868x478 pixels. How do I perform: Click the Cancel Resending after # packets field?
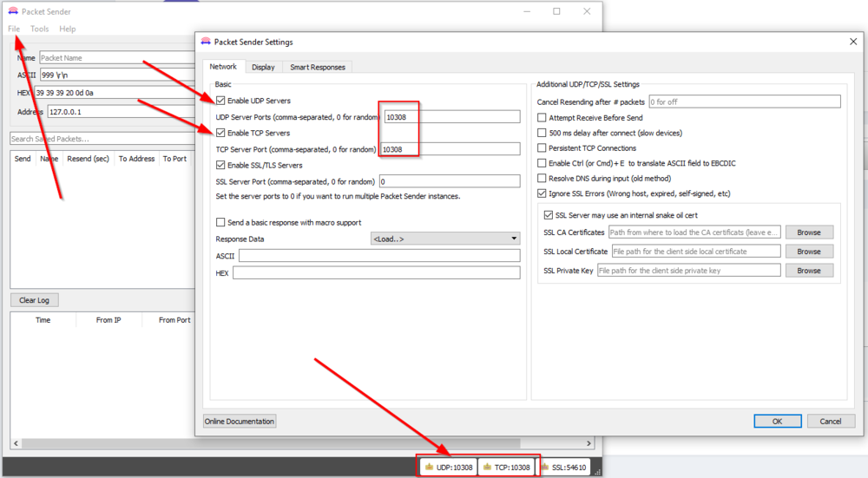click(745, 101)
